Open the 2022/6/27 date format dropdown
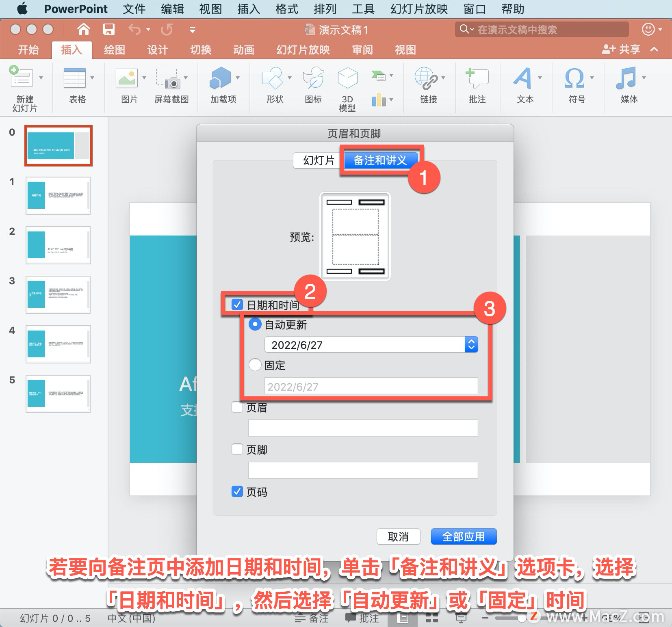 (x=371, y=345)
